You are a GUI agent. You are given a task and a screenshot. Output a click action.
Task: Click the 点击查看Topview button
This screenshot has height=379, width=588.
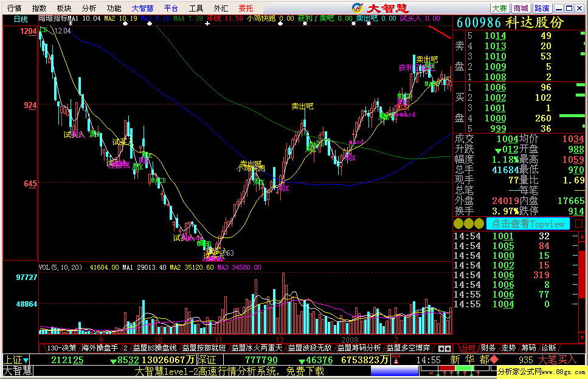point(528,224)
